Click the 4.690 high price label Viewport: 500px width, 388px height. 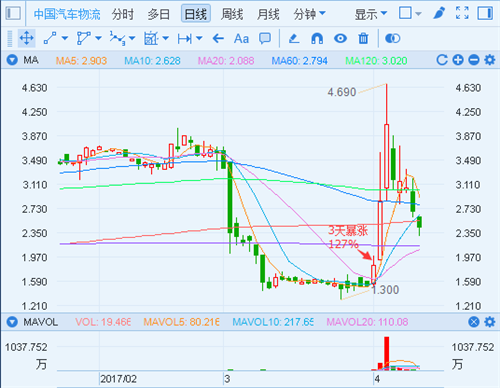pyautogui.click(x=342, y=92)
